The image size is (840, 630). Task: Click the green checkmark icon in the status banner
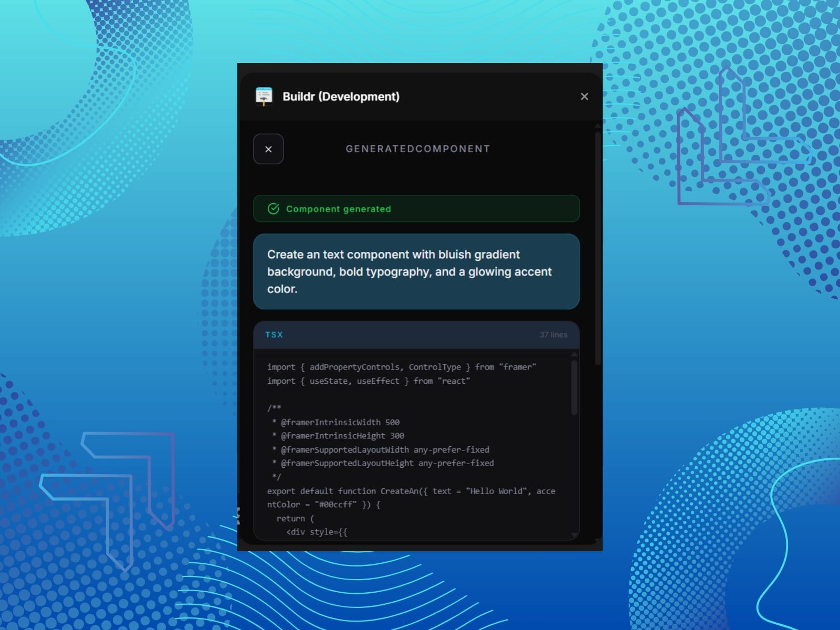[274, 209]
